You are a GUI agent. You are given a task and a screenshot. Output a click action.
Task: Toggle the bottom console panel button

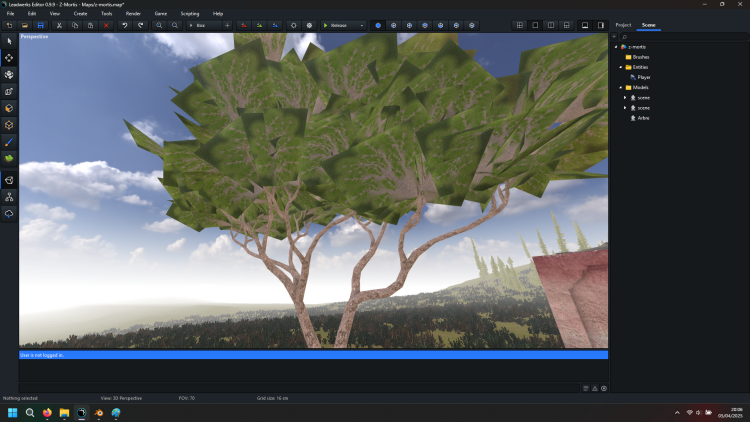pos(584,25)
